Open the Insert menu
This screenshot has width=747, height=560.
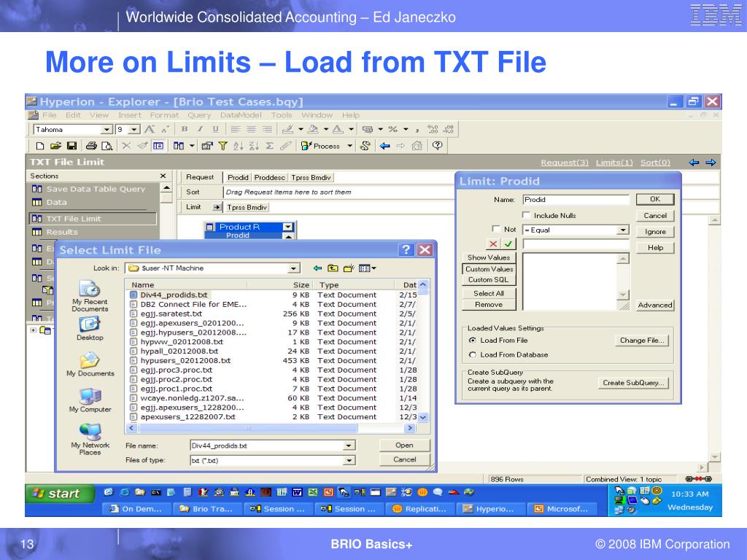tap(130, 114)
